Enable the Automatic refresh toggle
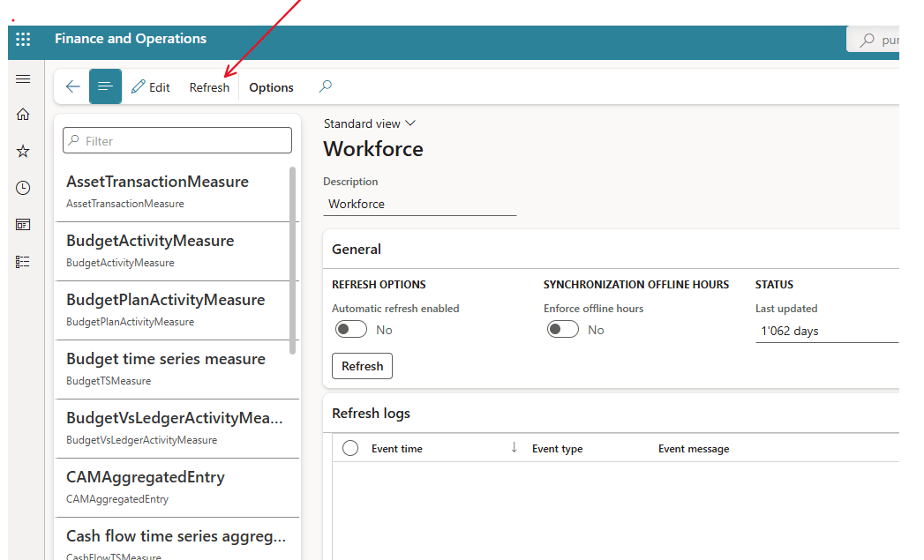Image resolution: width=924 pixels, height=560 pixels. [351, 329]
